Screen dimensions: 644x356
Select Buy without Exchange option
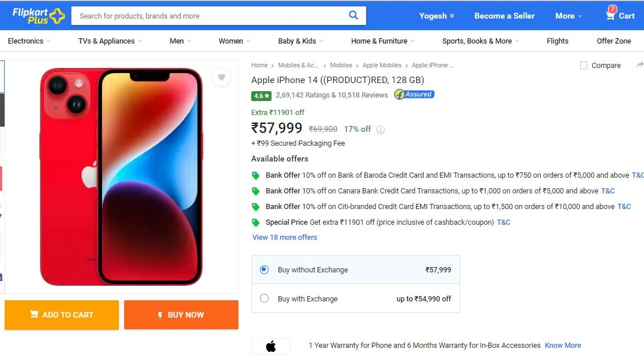coord(265,269)
